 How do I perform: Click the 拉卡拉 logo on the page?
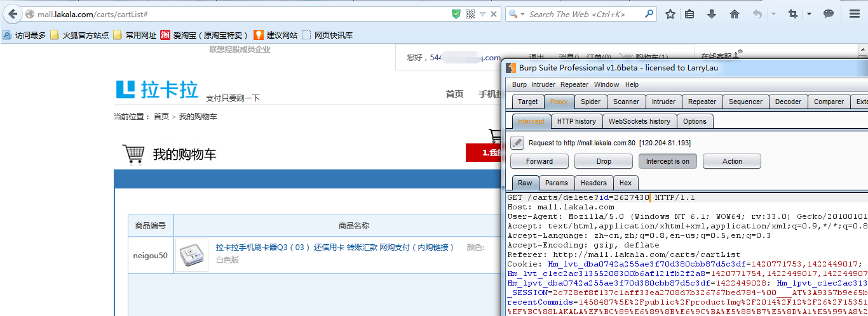[158, 90]
